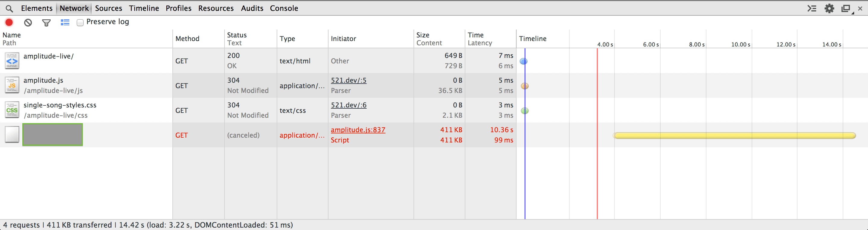The image size is (868, 230).
Task: Select the HTML document icon for amplitude-live/
Action: pyautogui.click(x=12, y=61)
